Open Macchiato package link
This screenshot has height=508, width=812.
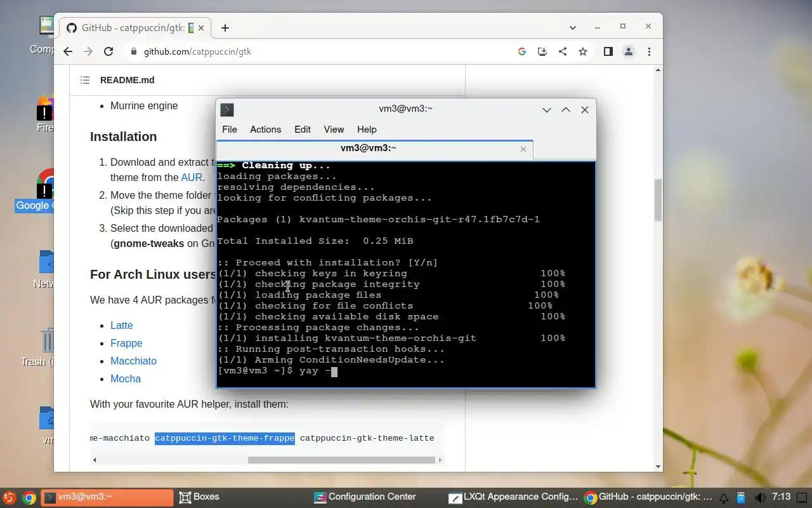coord(133,361)
